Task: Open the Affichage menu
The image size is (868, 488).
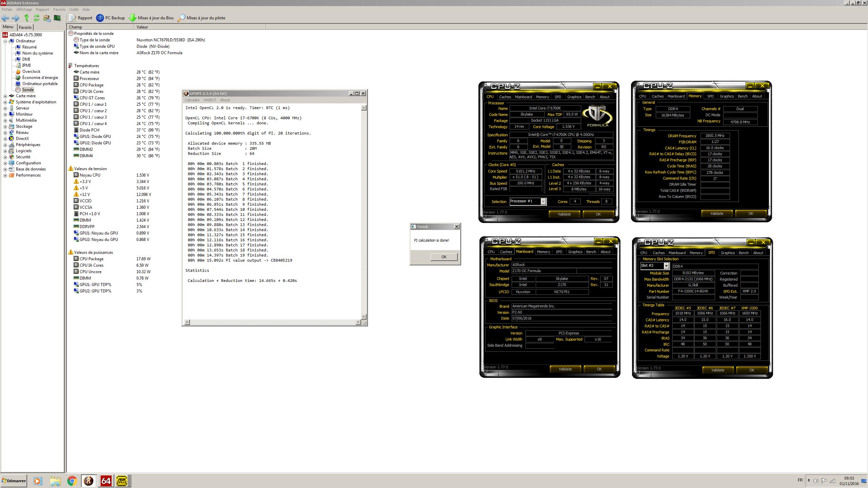Action: click(x=24, y=9)
